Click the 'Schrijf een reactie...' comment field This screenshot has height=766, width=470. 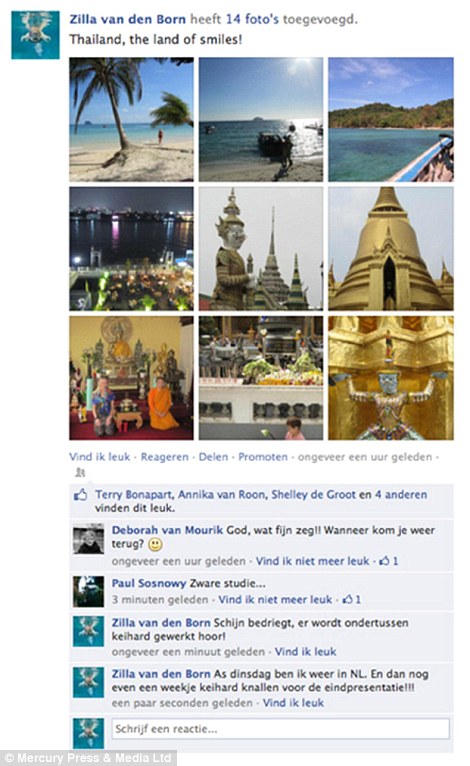tap(280, 729)
